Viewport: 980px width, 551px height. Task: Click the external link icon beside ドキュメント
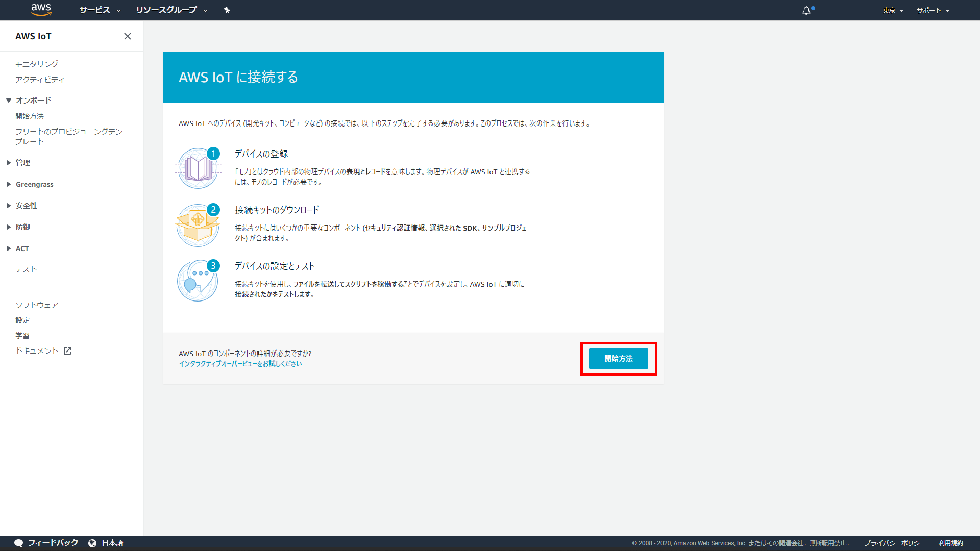(67, 351)
